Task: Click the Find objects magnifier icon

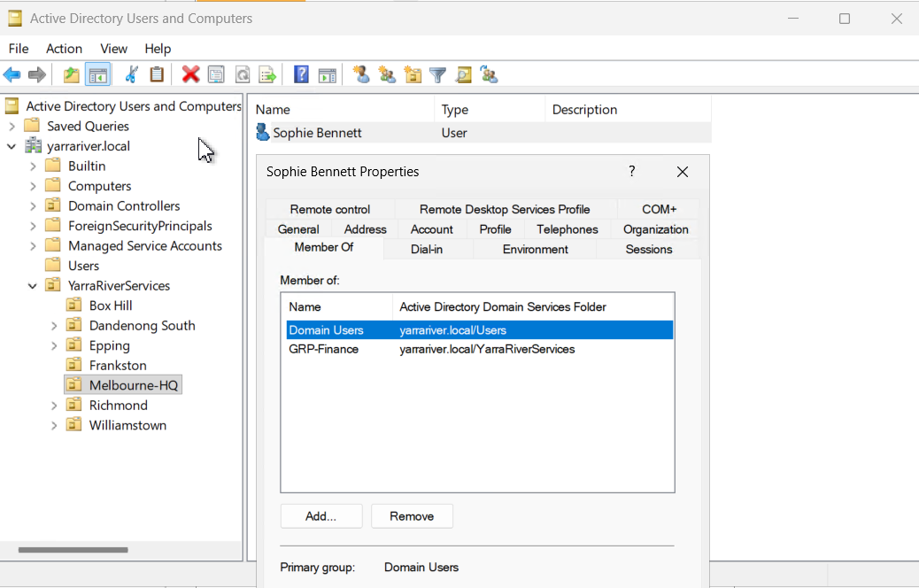Action: point(464,74)
